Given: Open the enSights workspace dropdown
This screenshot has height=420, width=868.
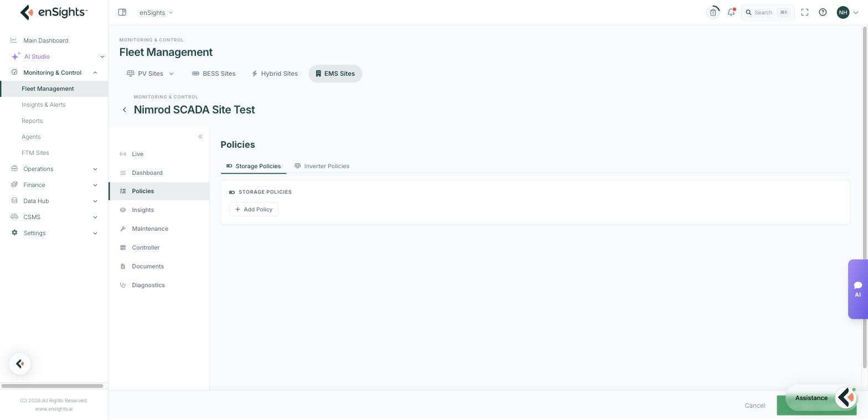Looking at the screenshot, I should click(x=156, y=12).
